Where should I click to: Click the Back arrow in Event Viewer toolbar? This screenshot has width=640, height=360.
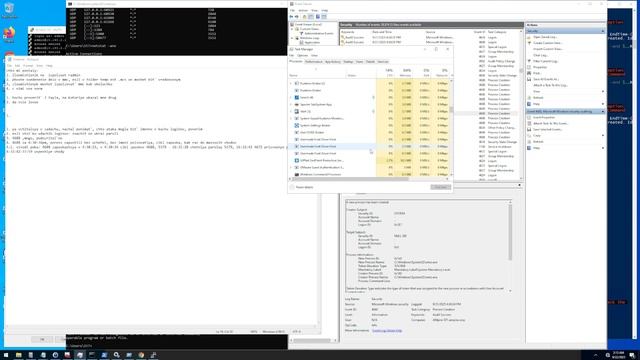tap(291, 17)
